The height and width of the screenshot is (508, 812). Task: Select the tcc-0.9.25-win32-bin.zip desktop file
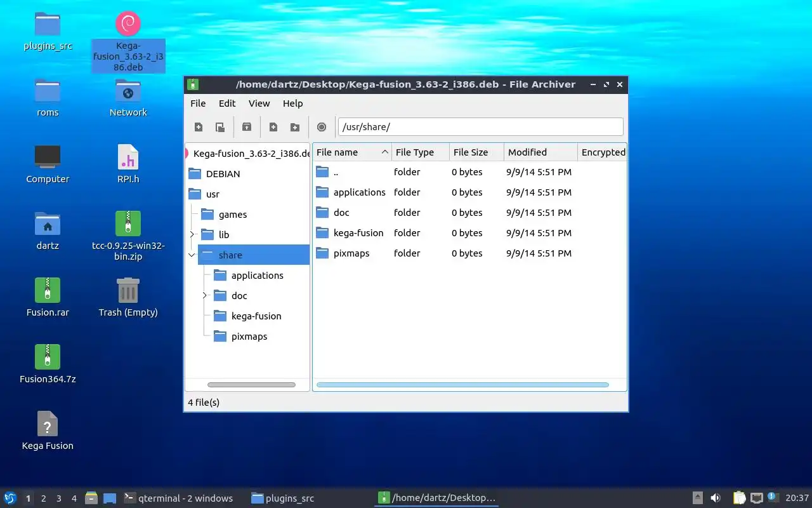point(128,236)
